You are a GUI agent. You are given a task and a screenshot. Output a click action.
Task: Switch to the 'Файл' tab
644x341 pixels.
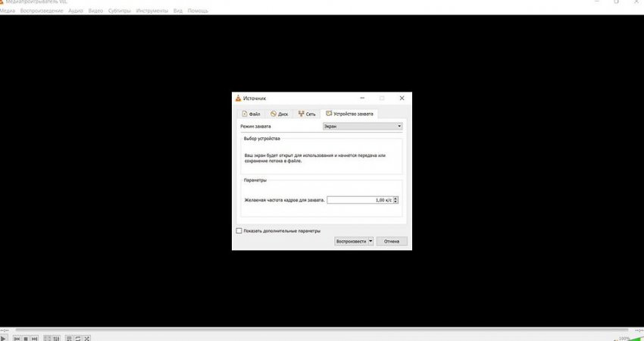point(251,114)
